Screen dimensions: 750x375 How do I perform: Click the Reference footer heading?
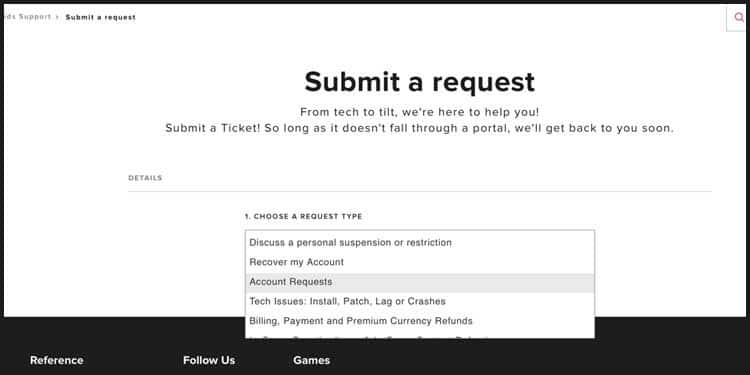[x=56, y=360]
